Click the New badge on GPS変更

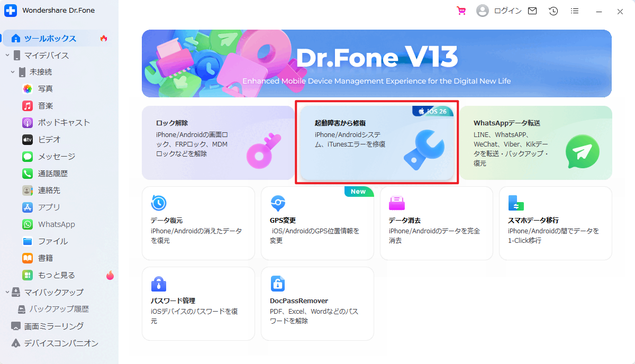[x=359, y=192]
